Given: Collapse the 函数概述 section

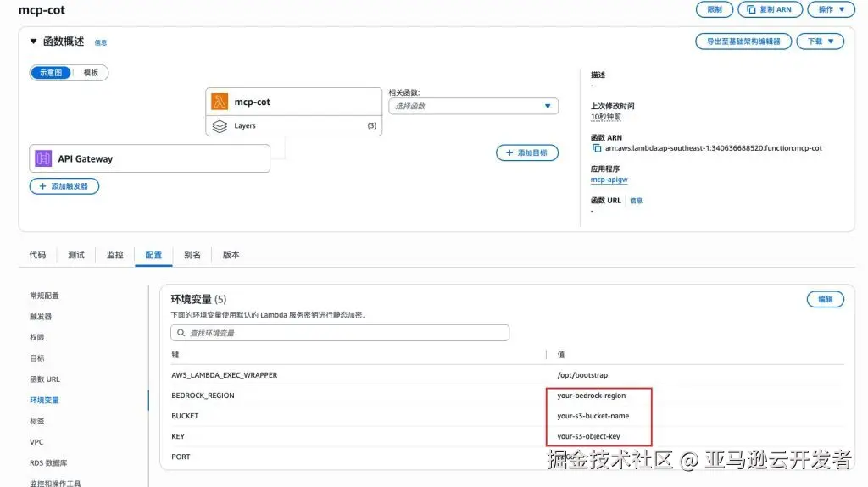Looking at the screenshot, I should click(x=33, y=42).
